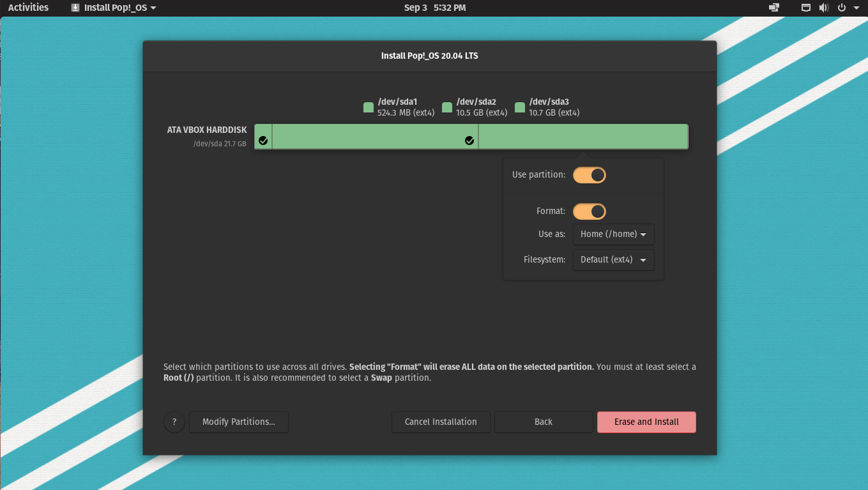Click the 10.7 GB (ext4) size text
The image size is (868, 490).
(554, 113)
